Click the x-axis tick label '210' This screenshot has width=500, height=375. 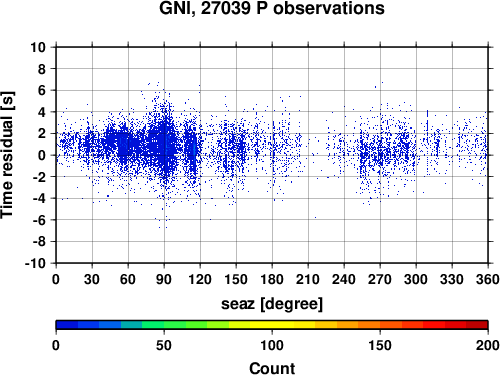pyautogui.click(x=308, y=279)
